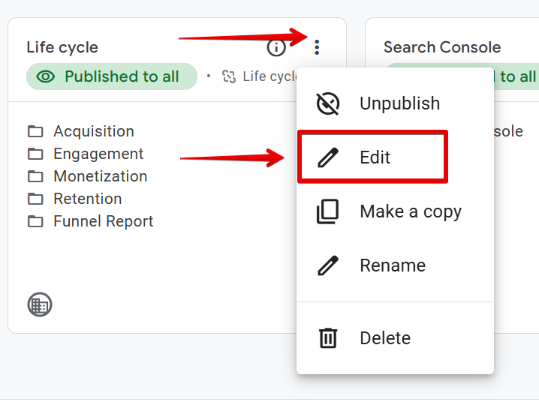The width and height of the screenshot is (539, 408).
Task: Click the eye icon in Published badge
Action: (46, 76)
